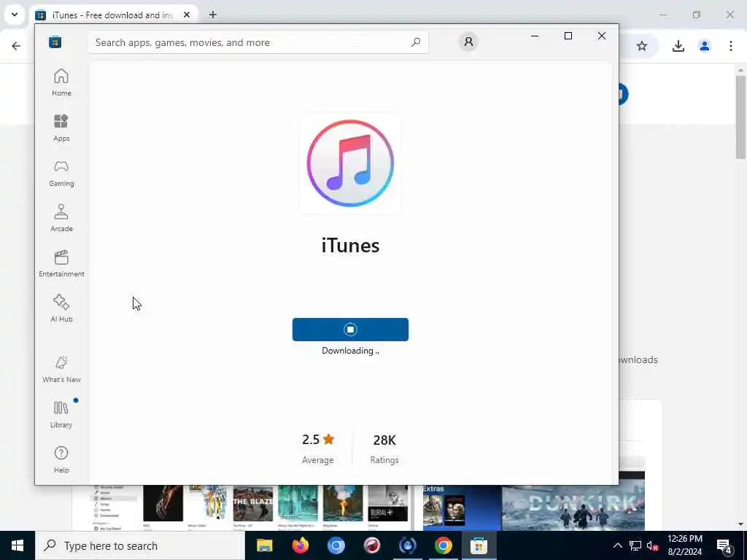Open Chrome downloads icon
Screen dimensions: 747x560
[x=678, y=46]
